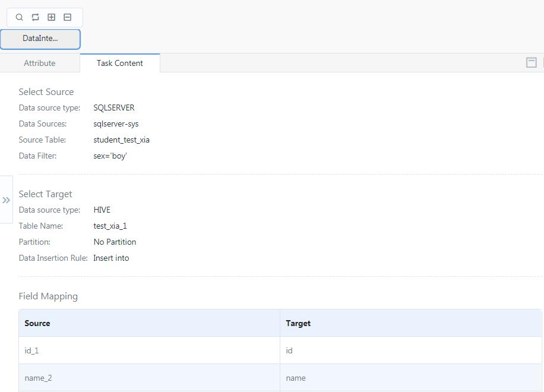
Task: Select the name_2 field mapping cell
Action: coord(38,378)
